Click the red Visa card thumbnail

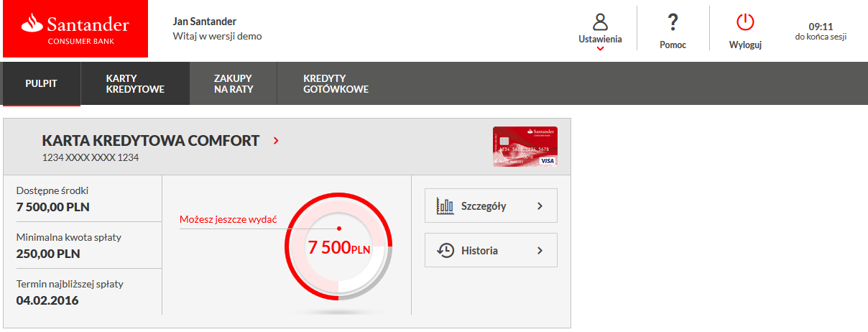[x=525, y=147]
